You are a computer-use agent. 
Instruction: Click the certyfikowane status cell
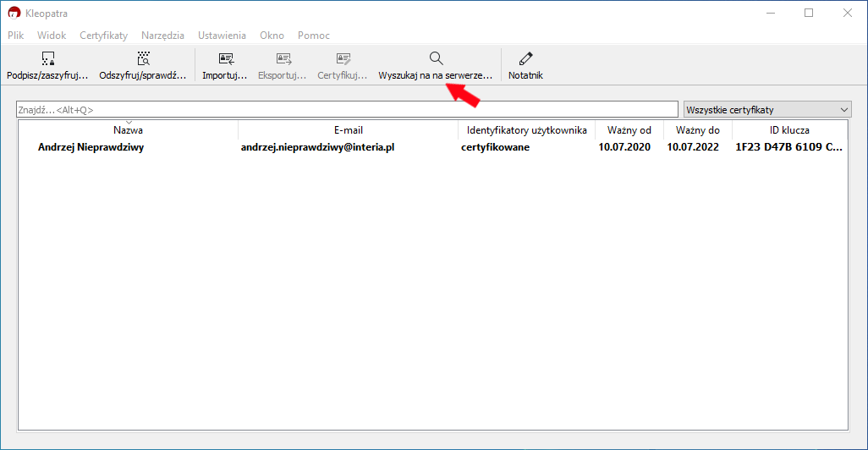click(496, 147)
